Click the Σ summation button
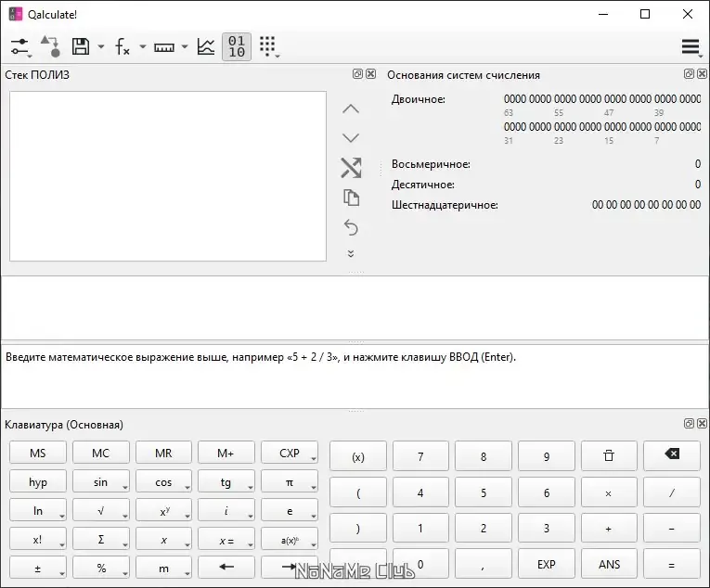710x588 pixels. coord(100,539)
